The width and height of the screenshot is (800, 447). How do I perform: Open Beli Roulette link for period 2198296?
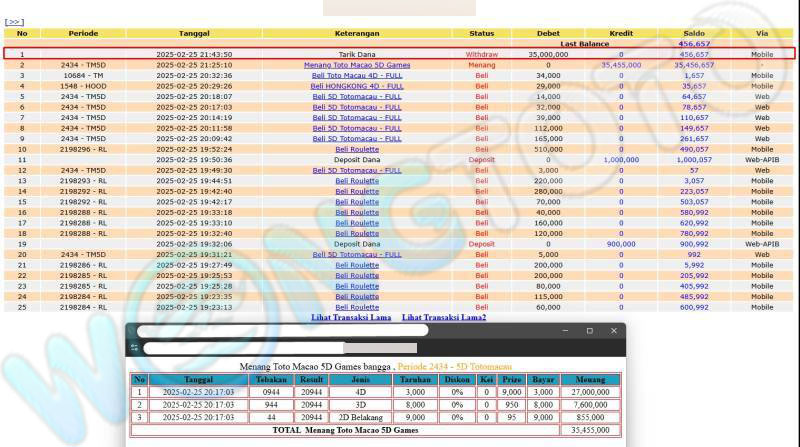coord(357,149)
